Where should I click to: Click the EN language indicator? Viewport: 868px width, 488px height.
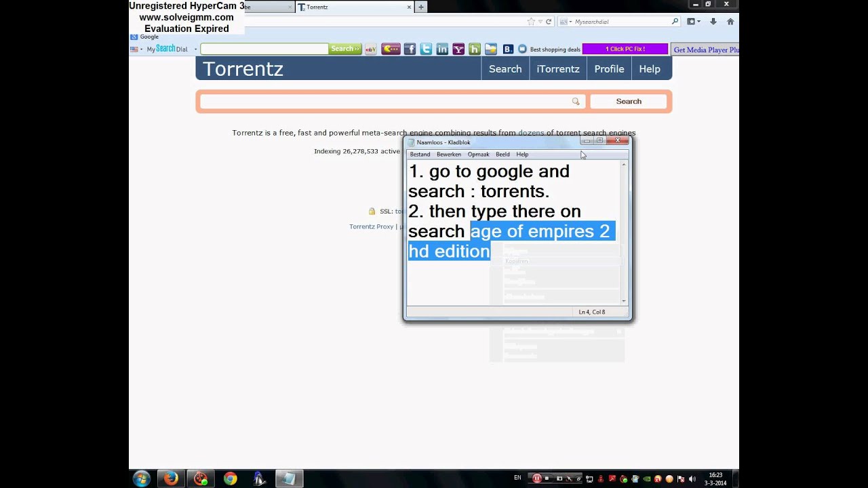517,478
